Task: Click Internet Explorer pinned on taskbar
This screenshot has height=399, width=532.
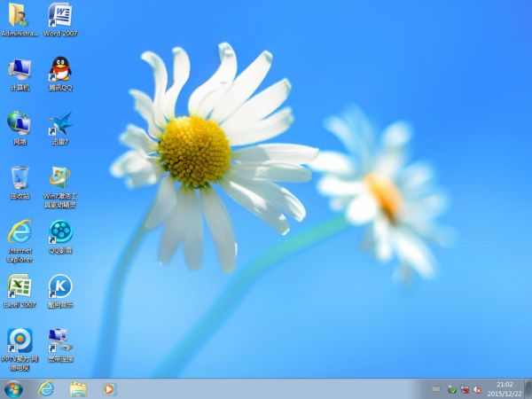Action: coord(46,388)
